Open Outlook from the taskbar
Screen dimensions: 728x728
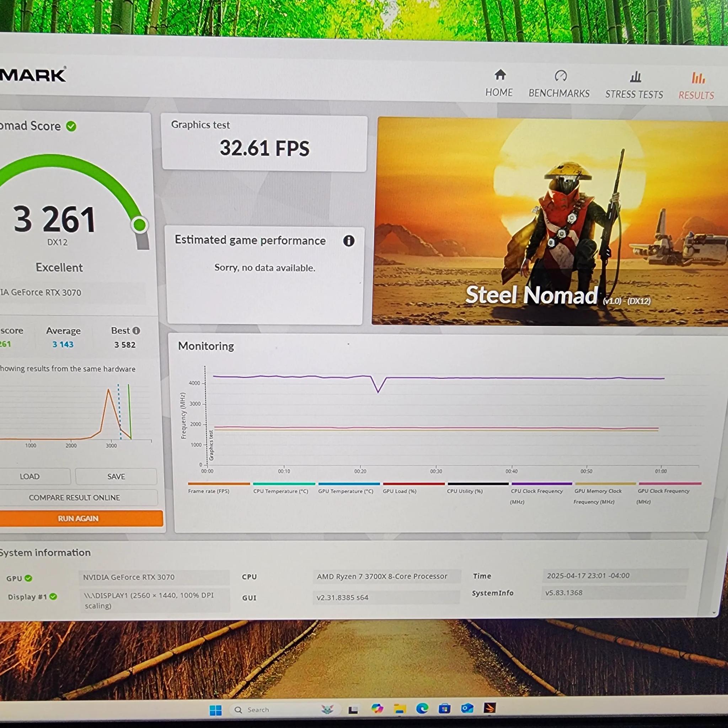click(x=467, y=708)
